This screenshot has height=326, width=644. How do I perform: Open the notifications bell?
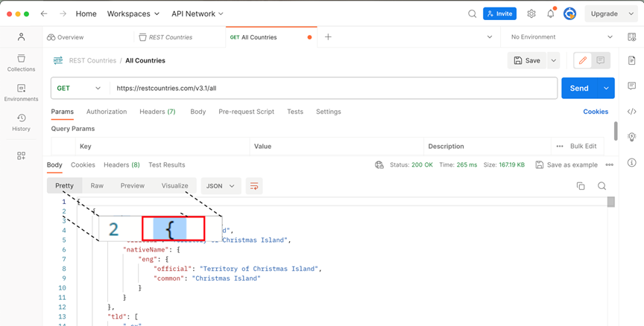click(551, 13)
